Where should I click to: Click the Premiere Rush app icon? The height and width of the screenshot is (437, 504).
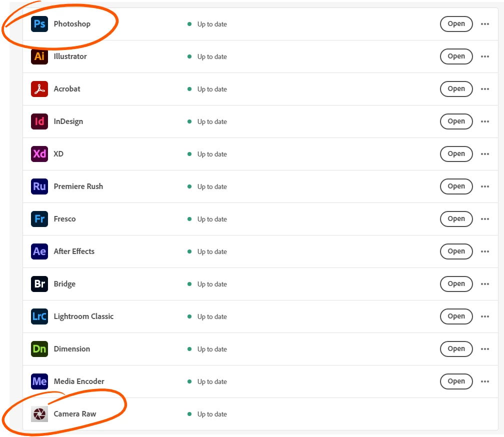(x=39, y=186)
